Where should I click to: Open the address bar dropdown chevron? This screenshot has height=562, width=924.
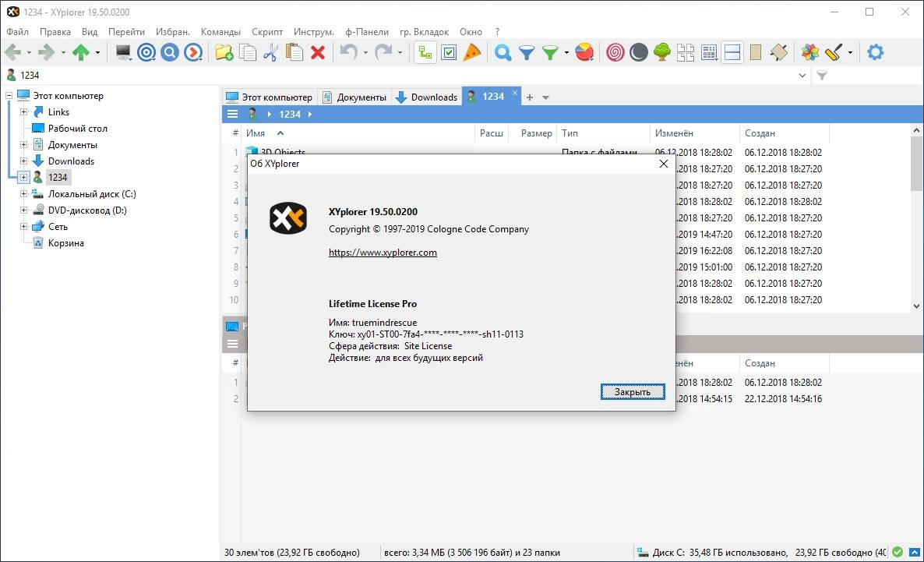(802, 76)
